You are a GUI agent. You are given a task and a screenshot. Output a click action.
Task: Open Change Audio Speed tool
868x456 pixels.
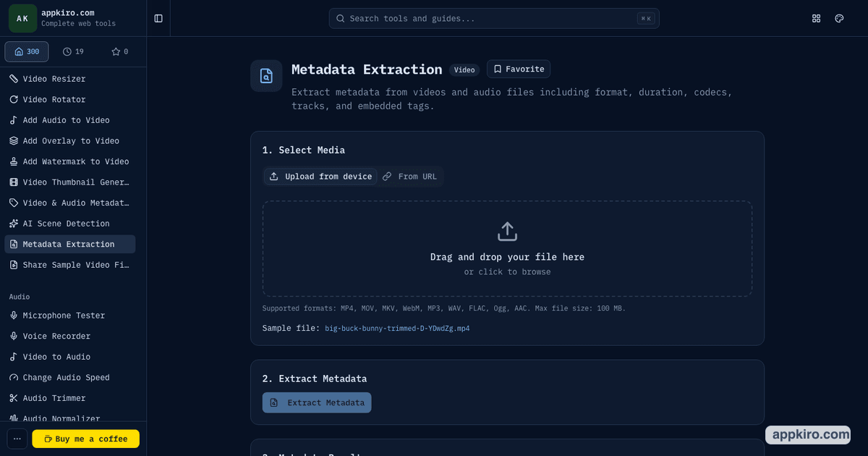(70, 377)
